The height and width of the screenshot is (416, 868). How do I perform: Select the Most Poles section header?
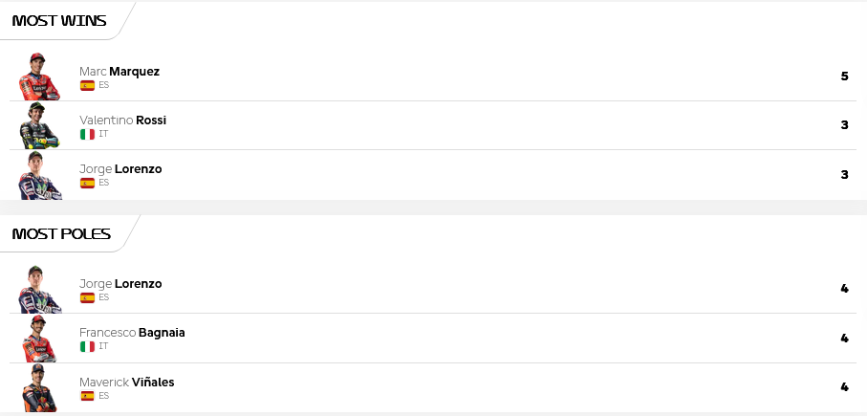[61, 233]
